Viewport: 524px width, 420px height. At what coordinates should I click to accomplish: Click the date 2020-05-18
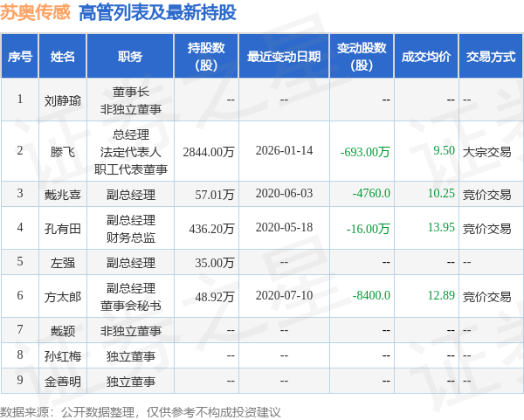point(284,228)
